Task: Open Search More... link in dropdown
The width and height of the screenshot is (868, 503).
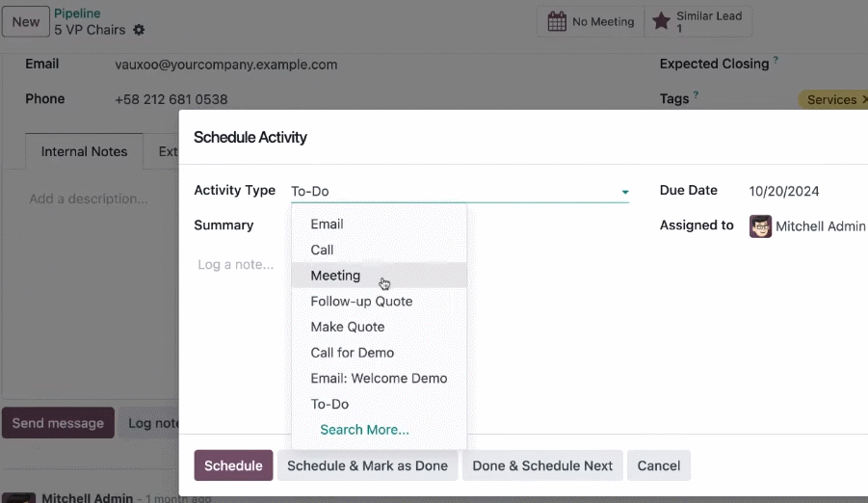Action: (364, 430)
